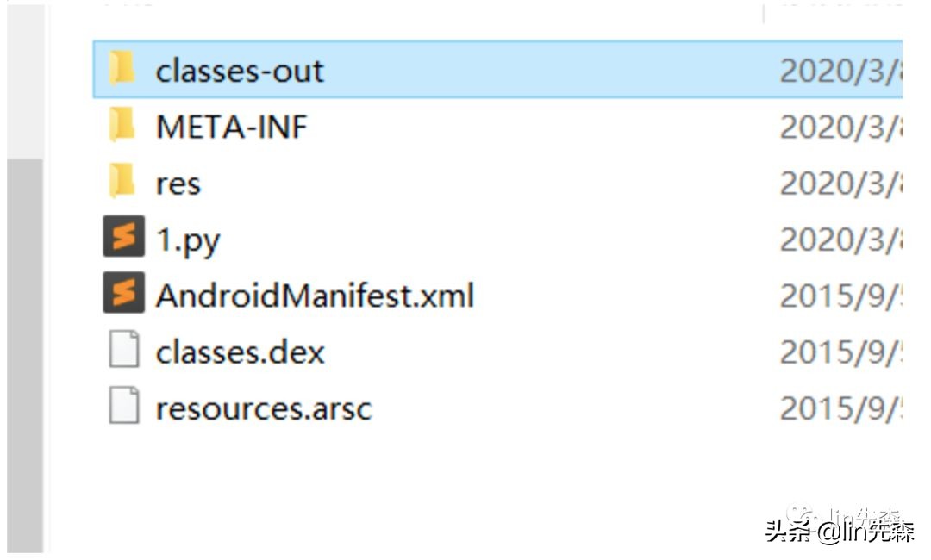This screenshot has height=560, width=931.
Task: Click the classes-out folder icon
Action: (x=122, y=69)
